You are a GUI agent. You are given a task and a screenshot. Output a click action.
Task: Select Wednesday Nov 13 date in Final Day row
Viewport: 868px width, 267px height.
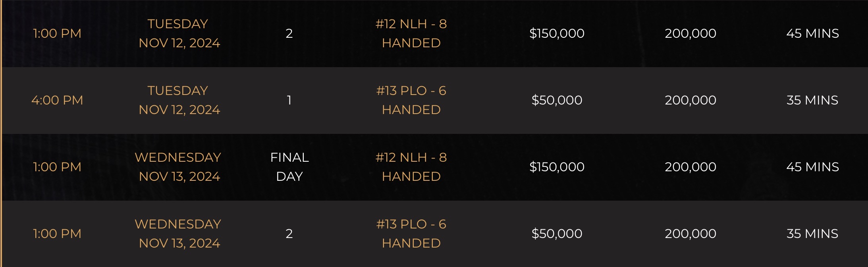point(178,167)
